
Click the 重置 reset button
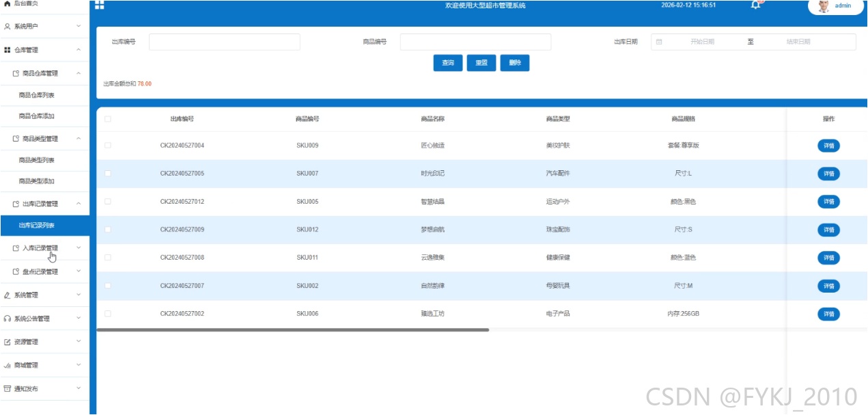481,63
